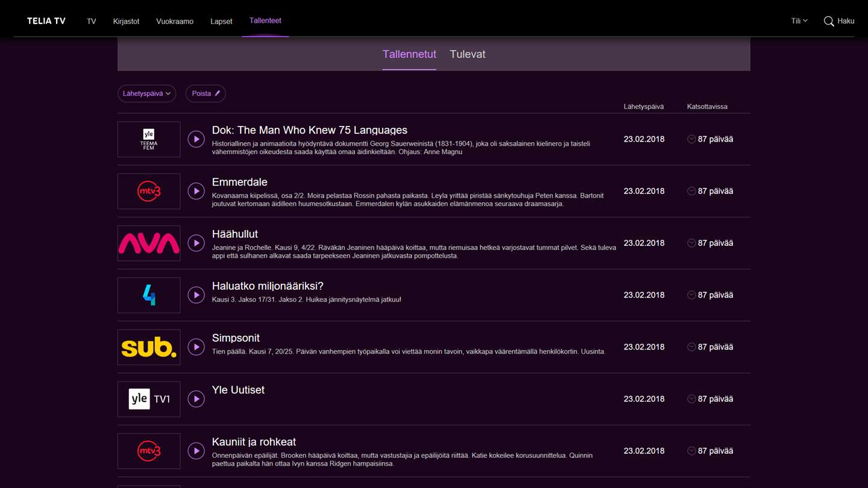Click the Dok documentary description text
The height and width of the screenshot is (488, 868).
pyautogui.click(x=401, y=148)
